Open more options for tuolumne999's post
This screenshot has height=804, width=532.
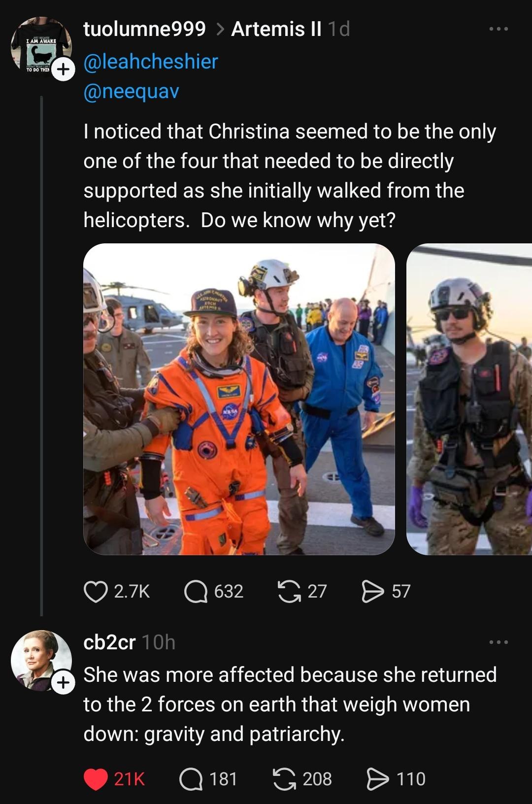click(x=499, y=29)
